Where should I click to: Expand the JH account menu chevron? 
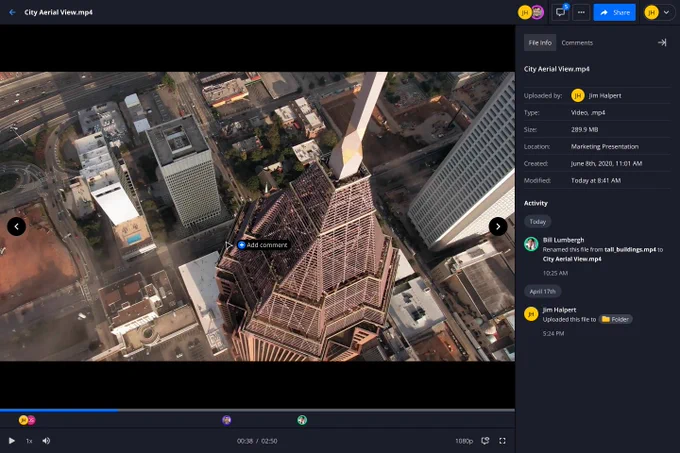click(x=666, y=12)
